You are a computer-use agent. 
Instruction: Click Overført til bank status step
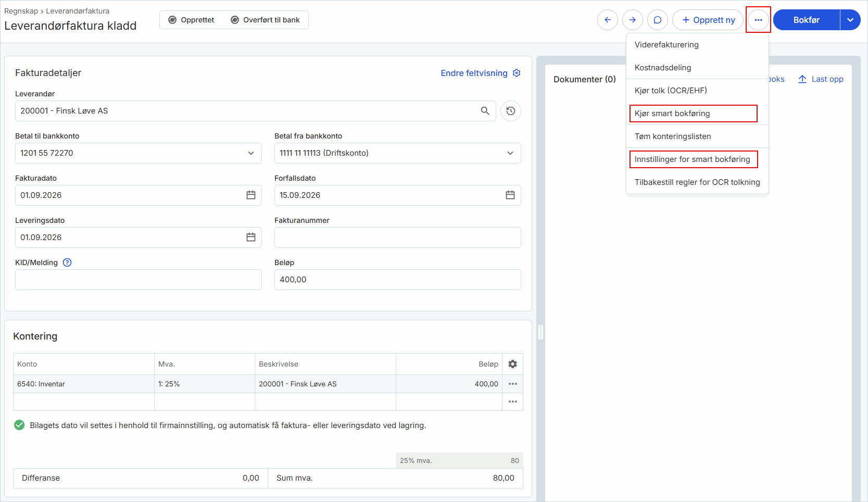(265, 20)
